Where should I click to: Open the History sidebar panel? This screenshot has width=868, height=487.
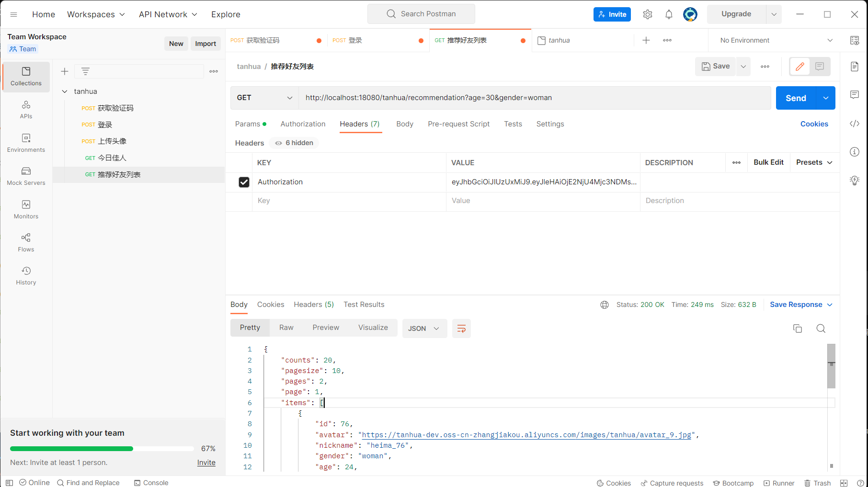pos(26,276)
